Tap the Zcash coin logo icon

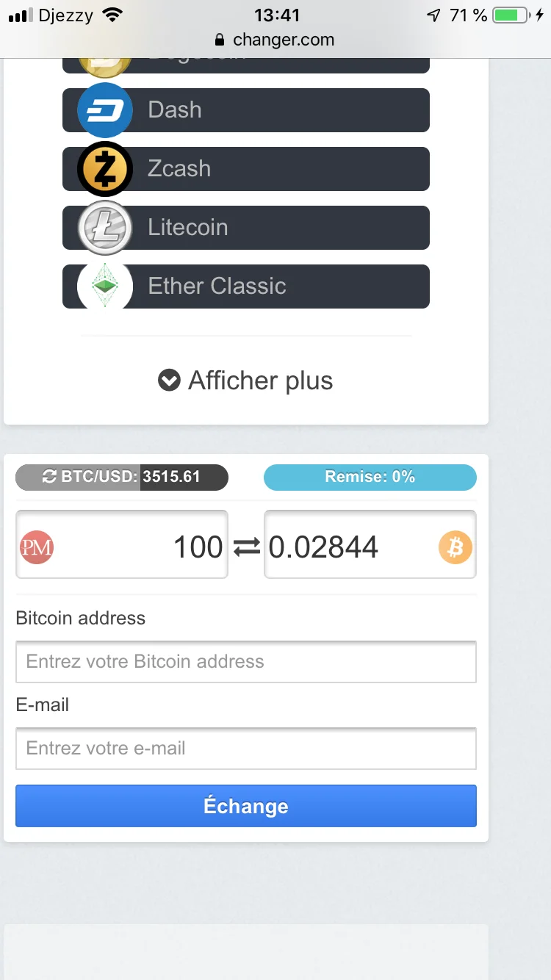pyautogui.click(x=105, y=169)
